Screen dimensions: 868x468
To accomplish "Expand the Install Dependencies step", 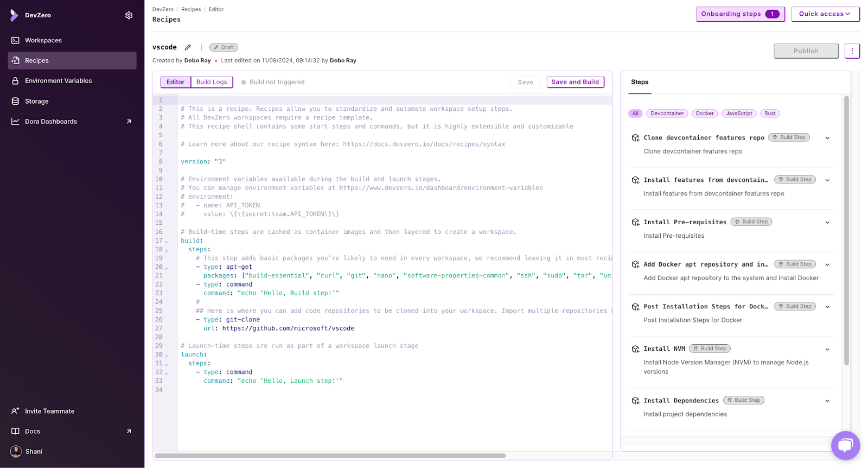I will [827, 401].
